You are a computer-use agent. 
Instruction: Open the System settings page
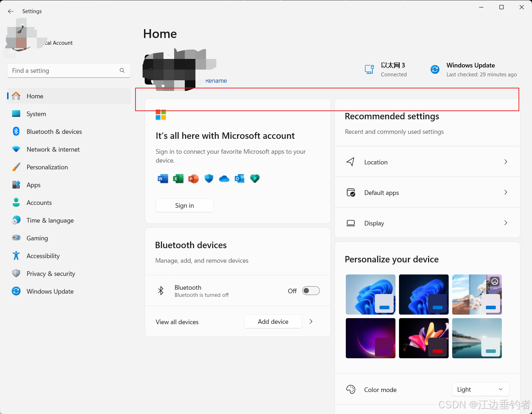tap(69, 114)
